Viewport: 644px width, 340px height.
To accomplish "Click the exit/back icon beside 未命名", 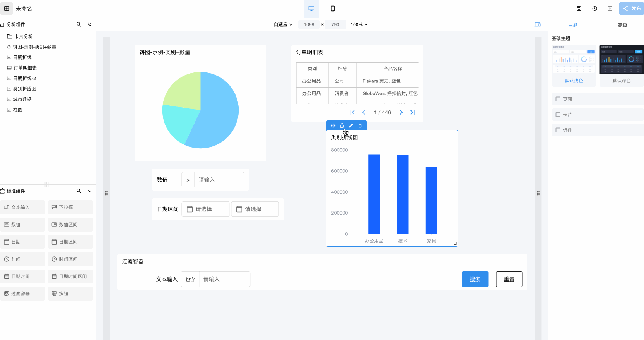I will coord(7,9).
